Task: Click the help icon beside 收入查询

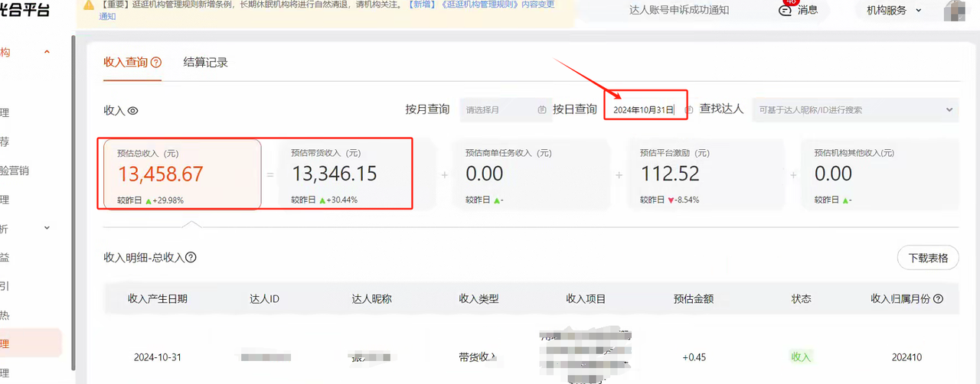Action: coord(156,63)
